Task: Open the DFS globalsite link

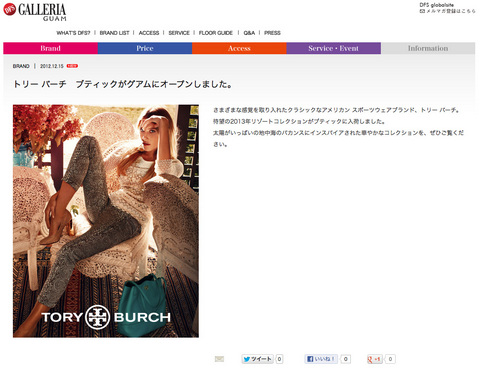Action: point(436,5)
